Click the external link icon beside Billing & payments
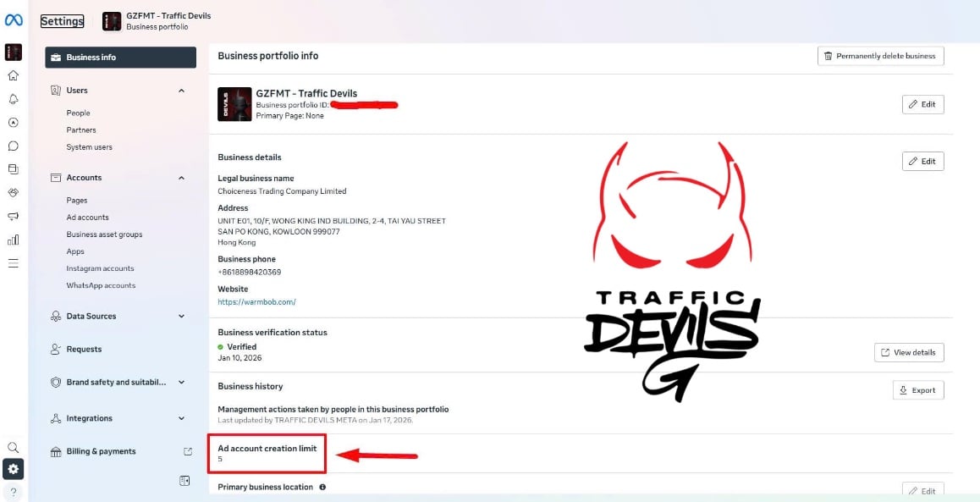 tap(188, 451)
